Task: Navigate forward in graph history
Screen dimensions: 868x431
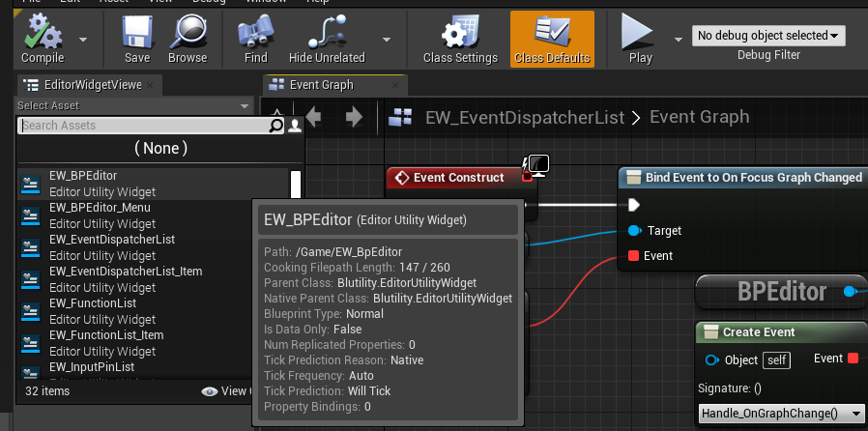Action: [354, 117]
